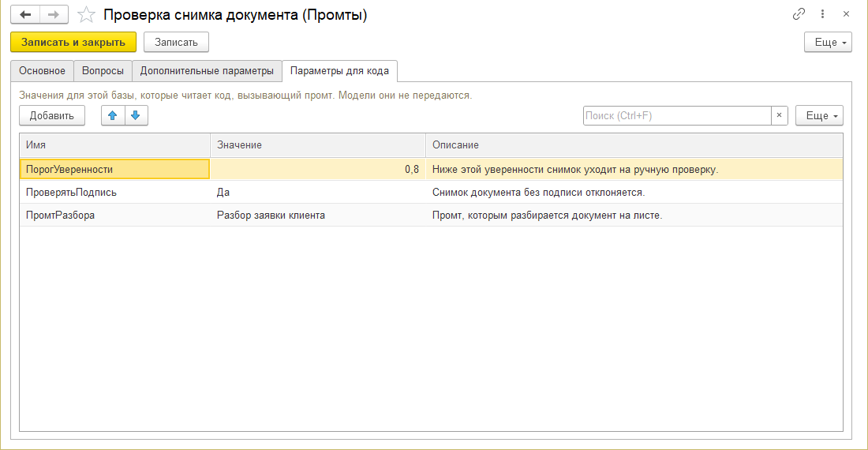Click the Описание column header

tap(634, 145)
